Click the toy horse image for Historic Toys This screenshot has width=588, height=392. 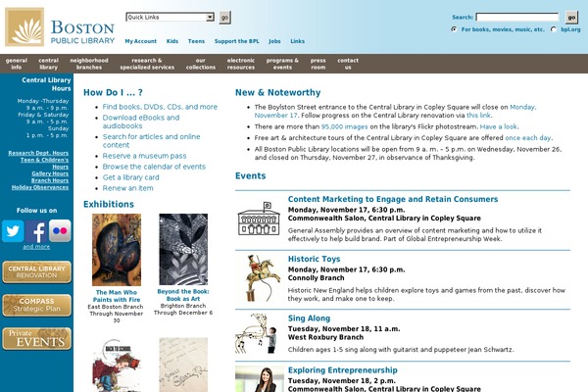pos(263,278)
